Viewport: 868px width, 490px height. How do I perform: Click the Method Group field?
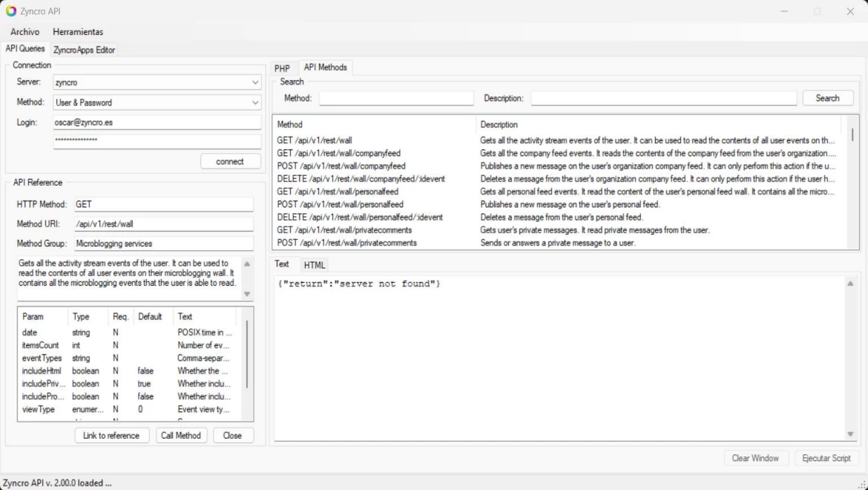pos(164,244)
